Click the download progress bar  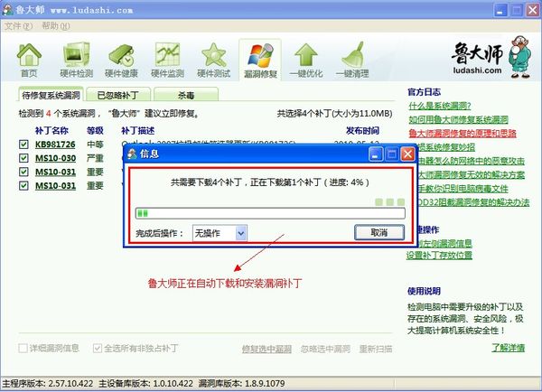coord(270,213)
